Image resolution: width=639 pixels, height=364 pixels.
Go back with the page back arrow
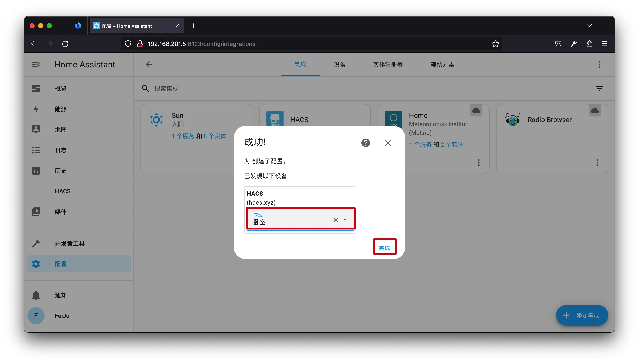coord(149,65)
